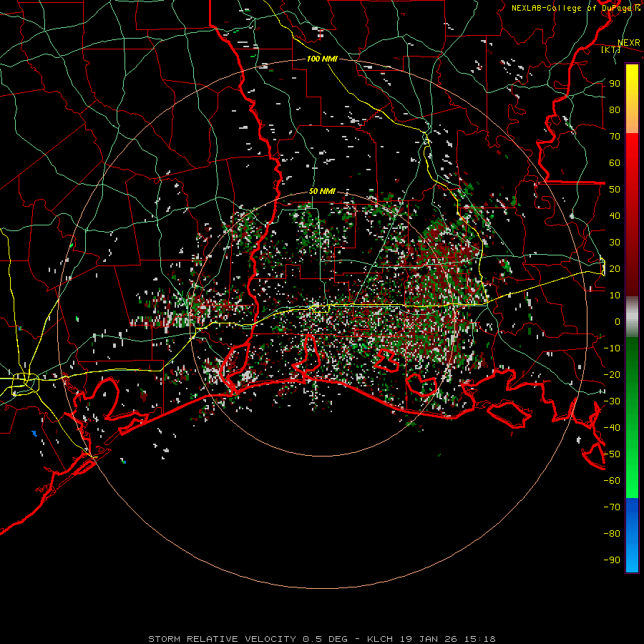Click the 20 value on velocity scale
This screenshot has height=644, width=644.
615,269
